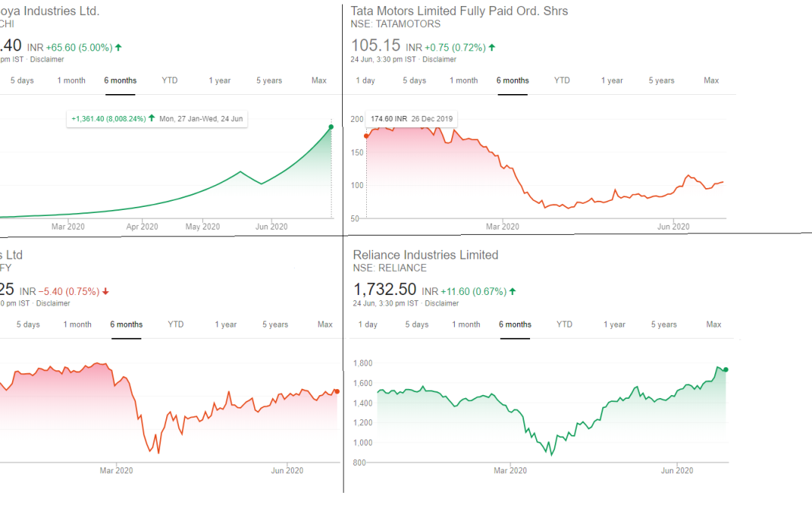Select 5 years tab for Reliance

664,324
